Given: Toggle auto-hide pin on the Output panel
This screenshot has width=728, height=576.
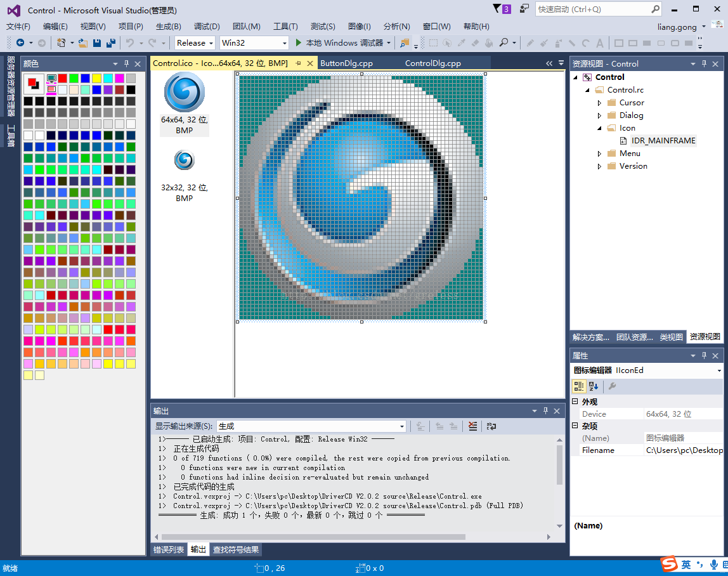Looking at the screenshot, I should [545, 410].
